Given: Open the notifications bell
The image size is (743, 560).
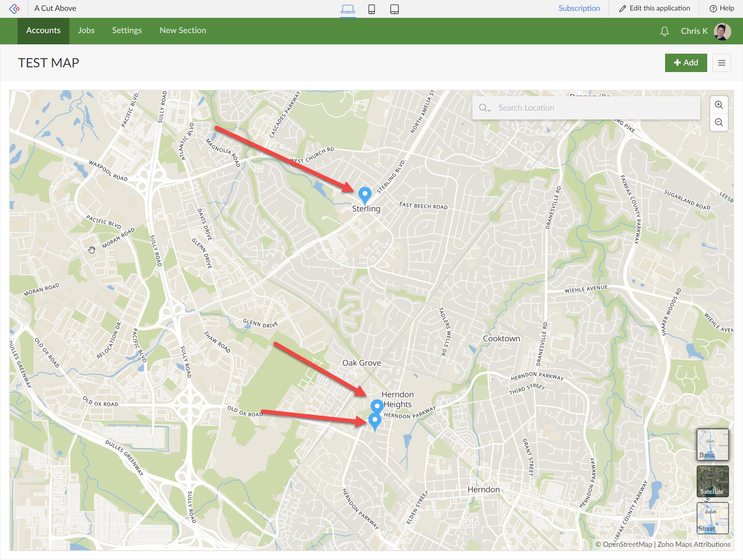Looking at the screenshot, I should pyautogui.click(x=665, y=31).
